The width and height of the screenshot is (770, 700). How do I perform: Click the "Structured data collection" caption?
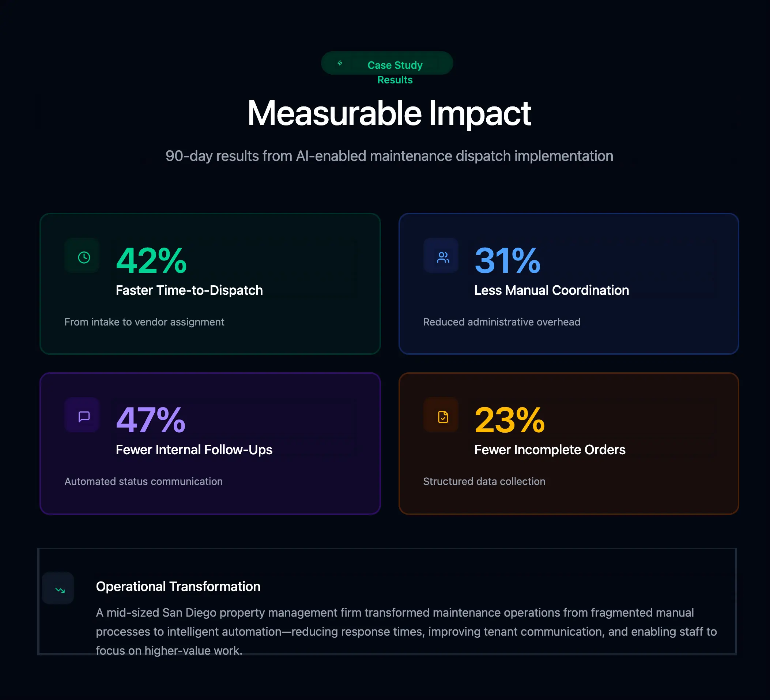(484, 481)
